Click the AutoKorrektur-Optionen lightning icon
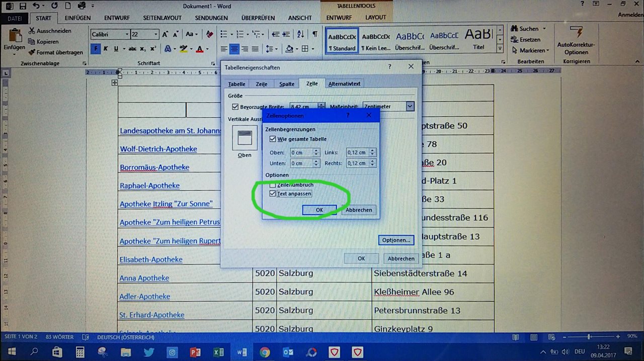Image resolution: width=644 pixels, height=361 pixels. [577, 33]
